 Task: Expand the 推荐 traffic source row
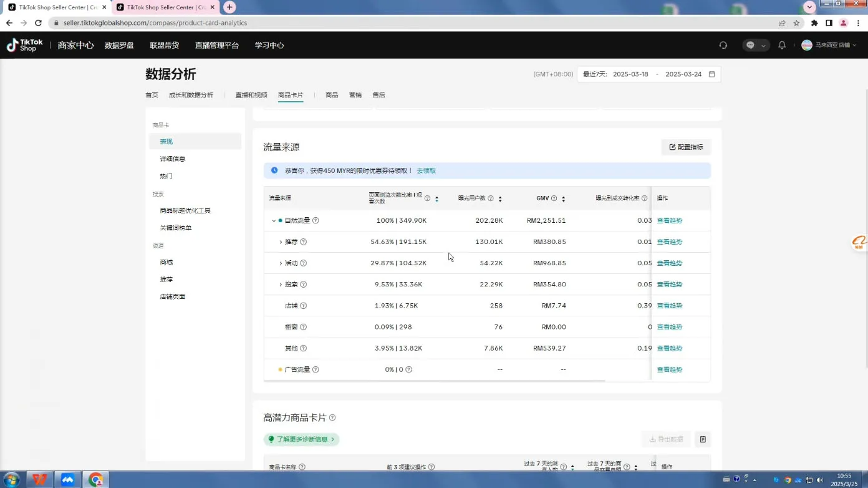[x=281, y=242]
